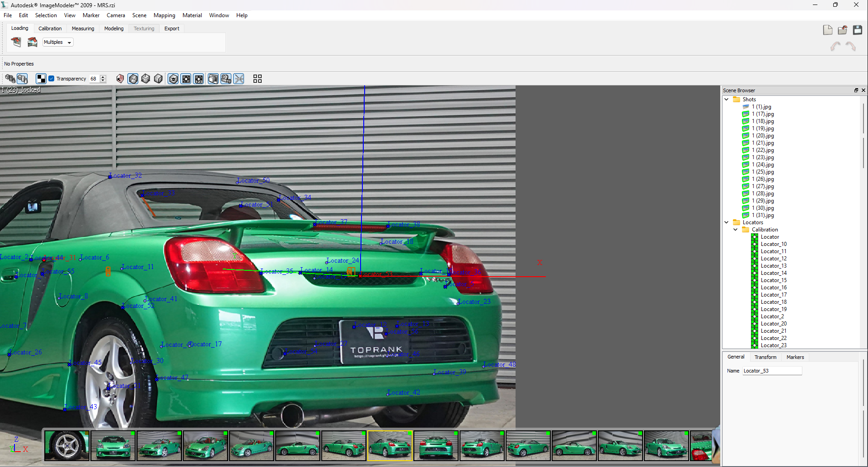
Task: Click the checkerboard transparency icon
Action: [x=41, y=79]
